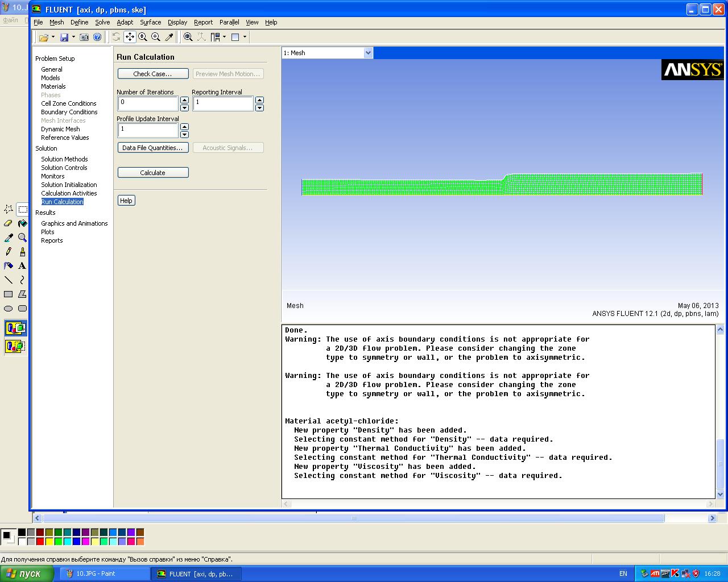
Task: Select Paint's curve tool
Action: [x=22, y=280]
